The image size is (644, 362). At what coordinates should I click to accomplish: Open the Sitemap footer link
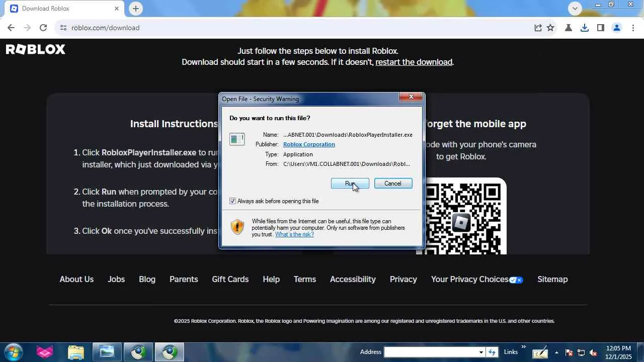point(552,280)
